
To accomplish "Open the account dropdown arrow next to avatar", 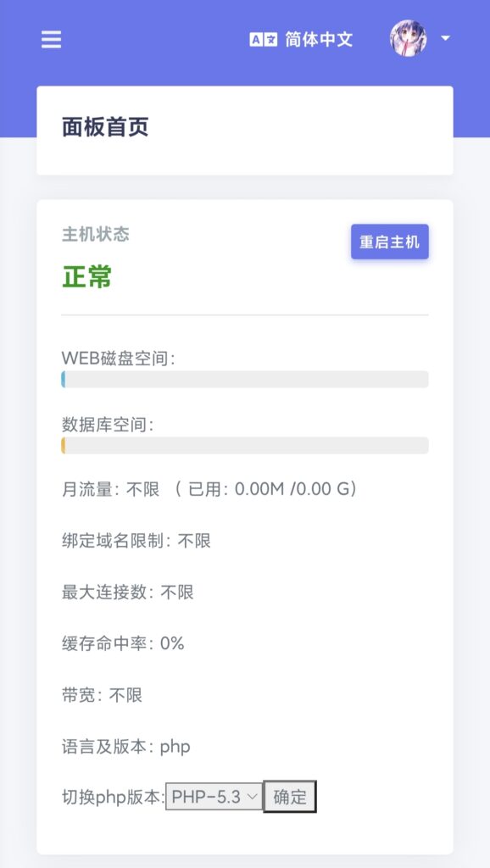I will click(445, 39).
